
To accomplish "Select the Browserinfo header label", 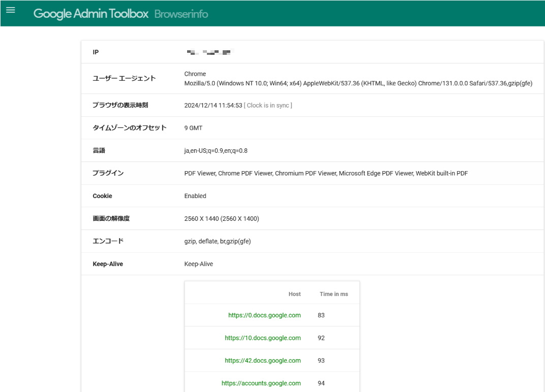I will point(181,14).
